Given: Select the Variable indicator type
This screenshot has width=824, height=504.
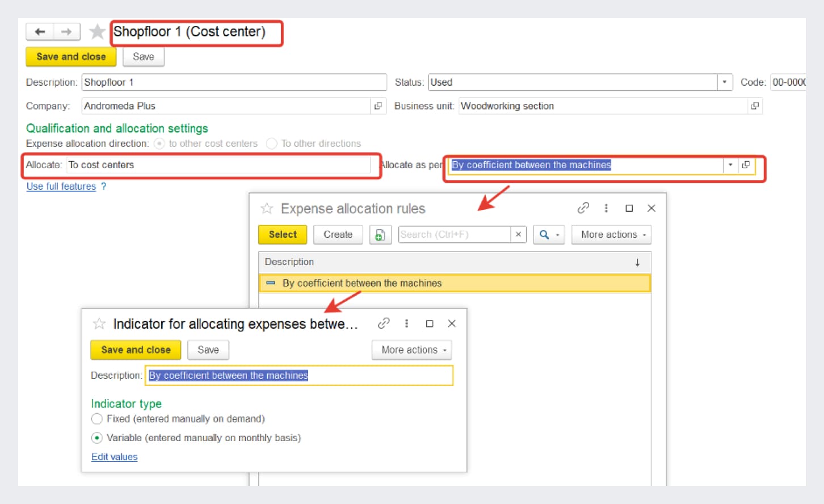Looking at the screenshot, I should [x=97, y=438].
